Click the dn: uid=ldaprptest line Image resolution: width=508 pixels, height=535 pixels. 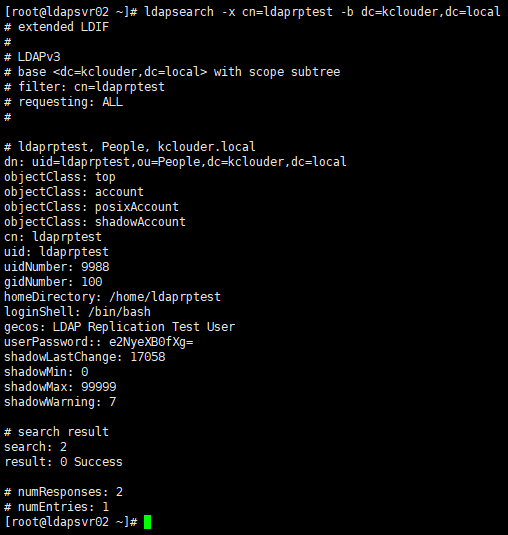175,162
